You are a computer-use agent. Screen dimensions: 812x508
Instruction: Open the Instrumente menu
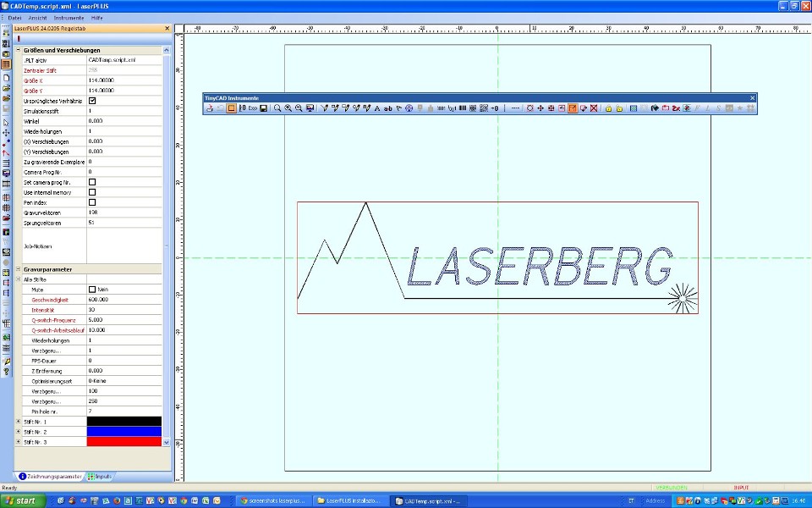(x=69, y=18)
